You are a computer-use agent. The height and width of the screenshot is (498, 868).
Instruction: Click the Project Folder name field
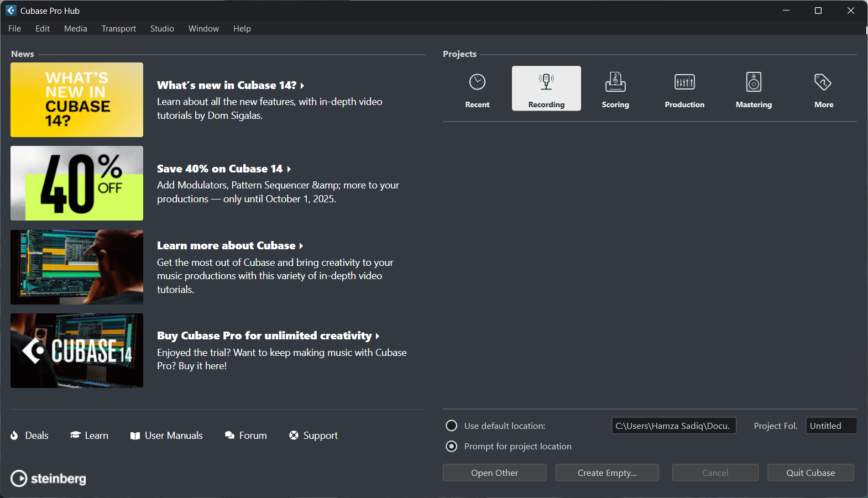(830, 426)
